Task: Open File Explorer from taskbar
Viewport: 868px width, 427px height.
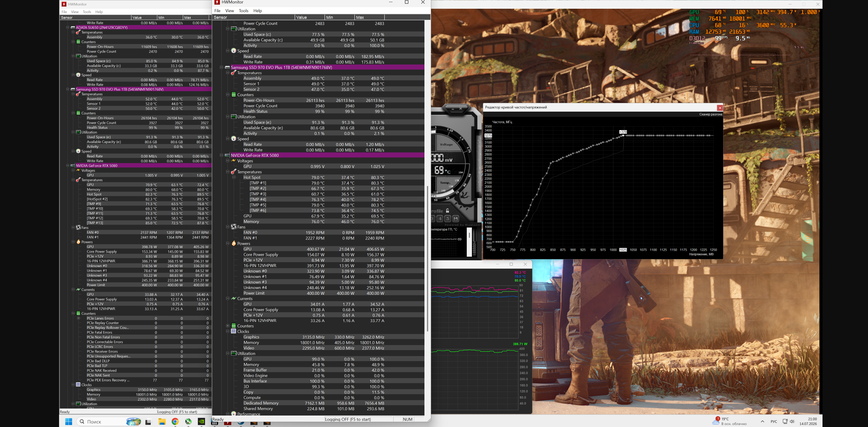Action: coord(162,422)
